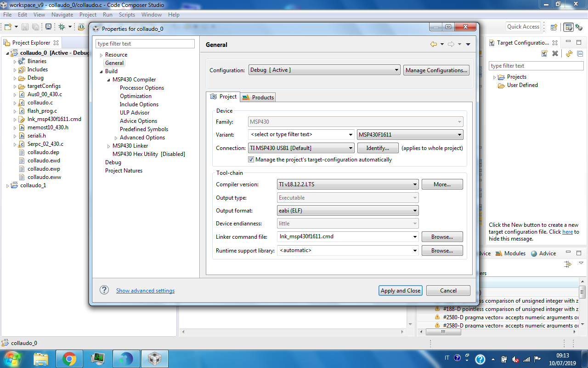Open view menu triangle in Problems panel
588x368 pixels.
pos(581,263)
